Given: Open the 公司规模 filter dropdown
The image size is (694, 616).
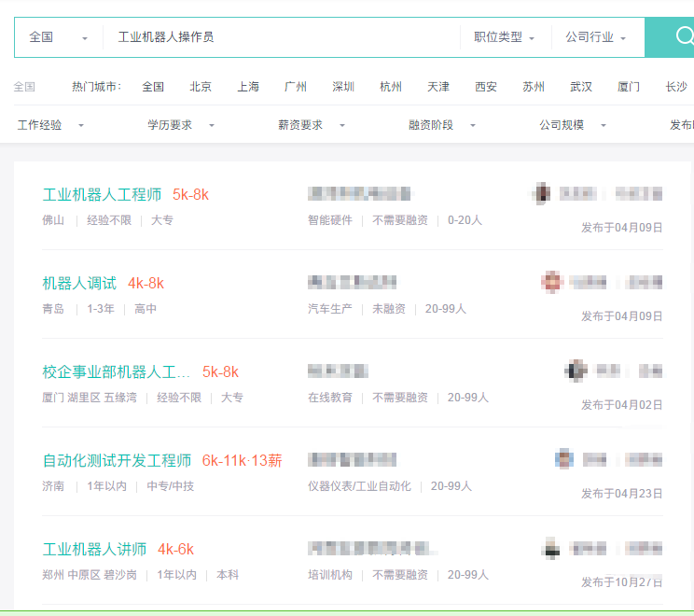Looking at the screenshot, I should pyautogui.click(x=573, y=125).
